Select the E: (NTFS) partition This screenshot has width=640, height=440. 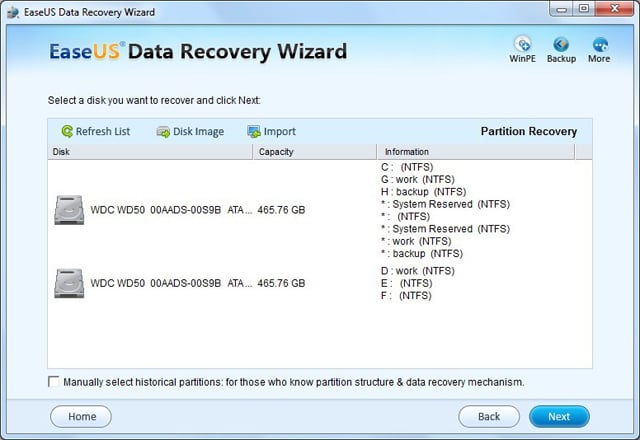click(407, 283)
